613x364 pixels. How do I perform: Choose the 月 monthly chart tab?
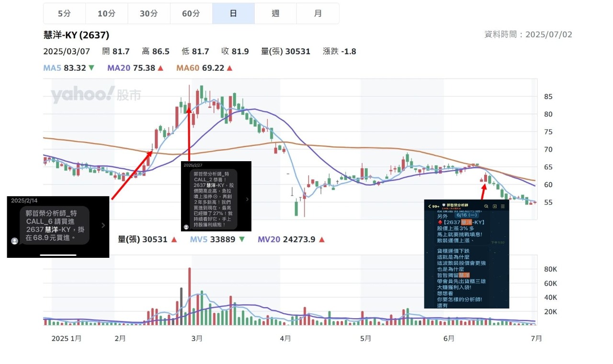click(x=318, y=13)
